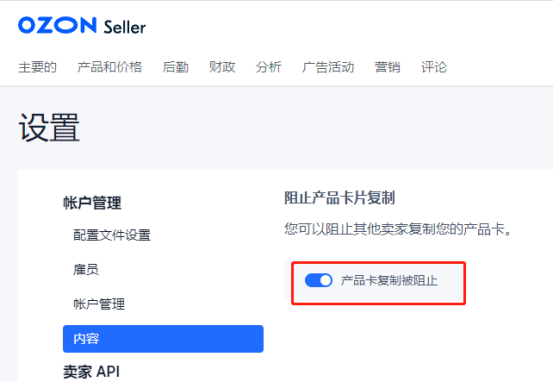Screen dimensions: 554x382
Task: Open the 产品和价格 menu
Action: [x=110, y=67]
